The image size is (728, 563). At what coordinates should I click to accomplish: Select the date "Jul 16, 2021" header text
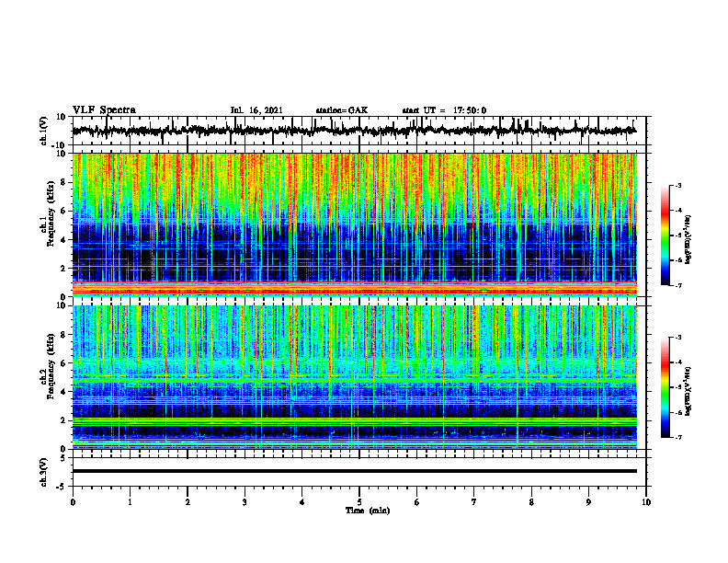click(256, 110)
